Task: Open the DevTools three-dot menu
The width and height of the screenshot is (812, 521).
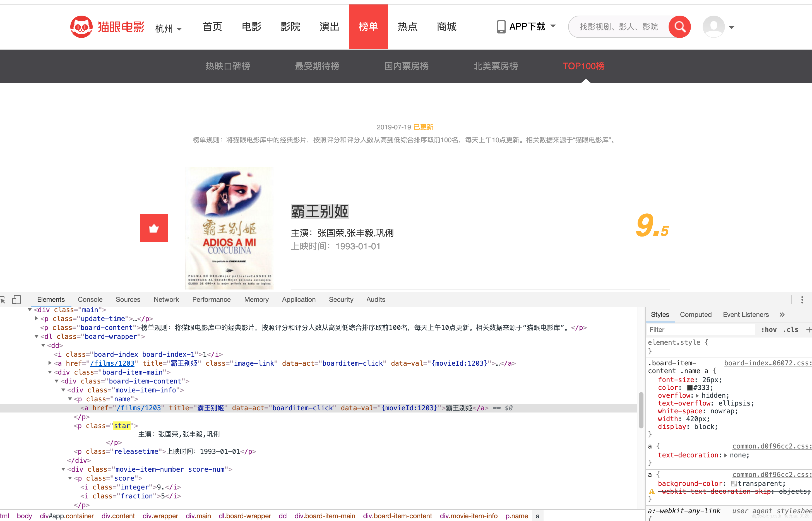Action: click(x=802, y=300)
